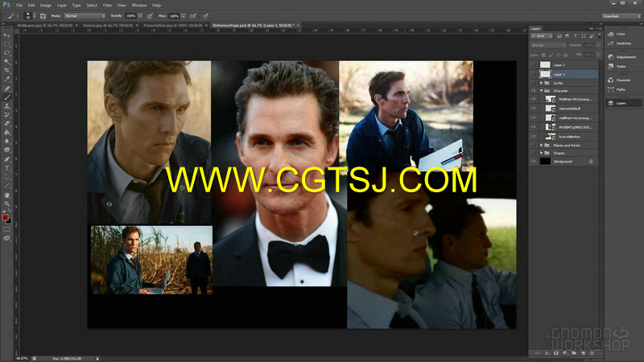Select the Type tool
Image resolution: width=644 pixels, height=362 pixels.
6,168
